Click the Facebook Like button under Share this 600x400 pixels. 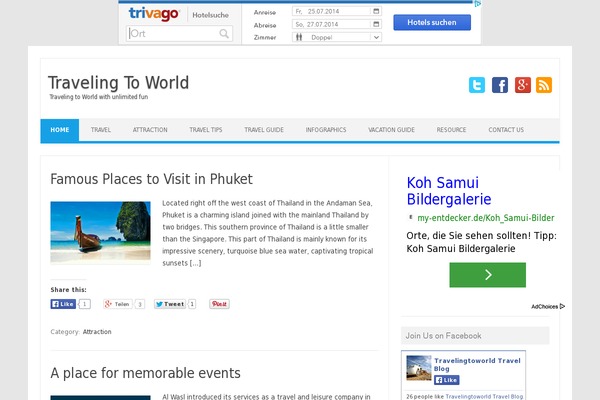[63, 304]
